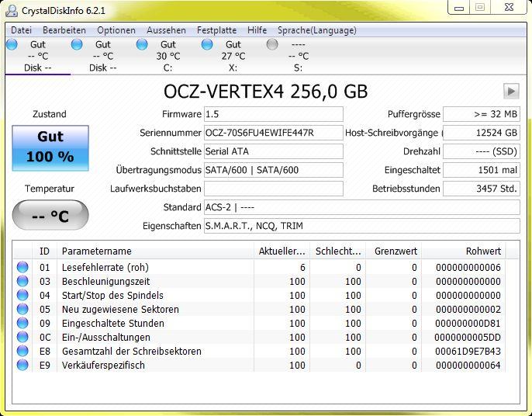The height and width of the screenshot is (416, 532).
Task: Click the Betriebsstunden value 3457 Std.
Action: (x=482, y=189)
